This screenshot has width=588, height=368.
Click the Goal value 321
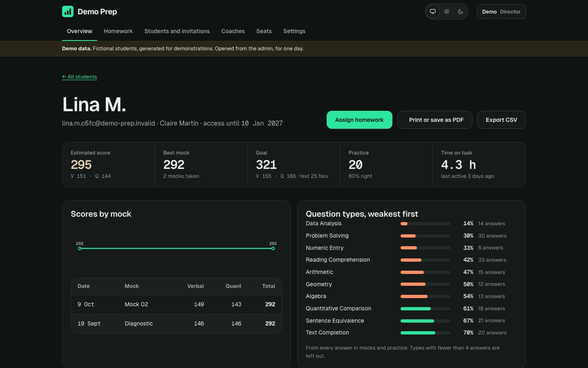(267, 165)
